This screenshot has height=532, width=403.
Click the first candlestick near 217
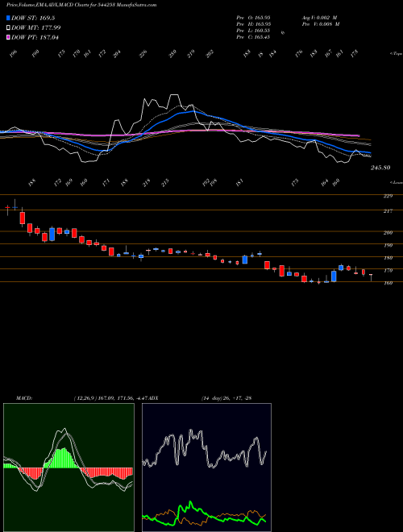(7, 207)
